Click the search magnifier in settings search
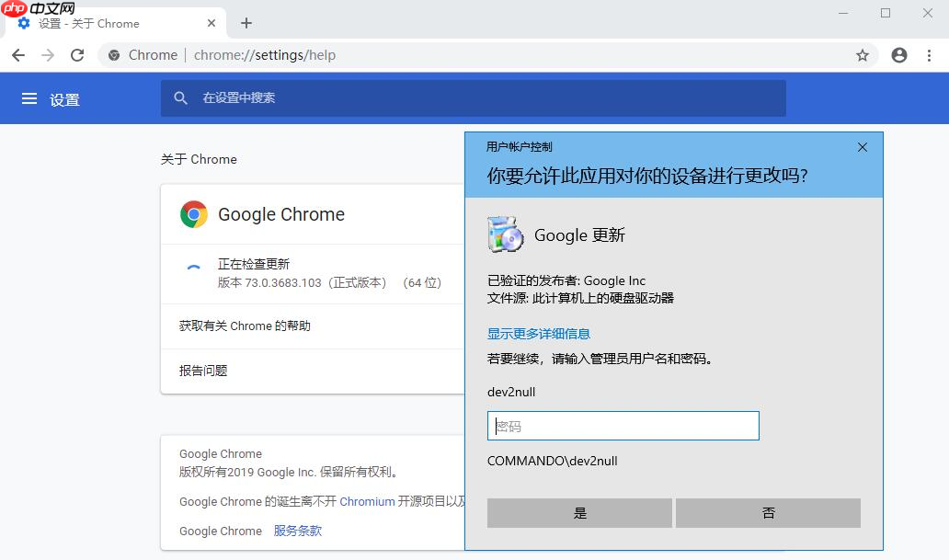The image size is (949, 560). coord(180,97)
